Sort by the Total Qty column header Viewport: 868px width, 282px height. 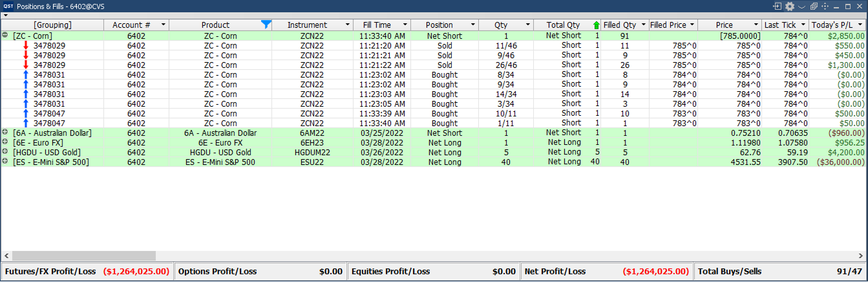tap(563, 25)
